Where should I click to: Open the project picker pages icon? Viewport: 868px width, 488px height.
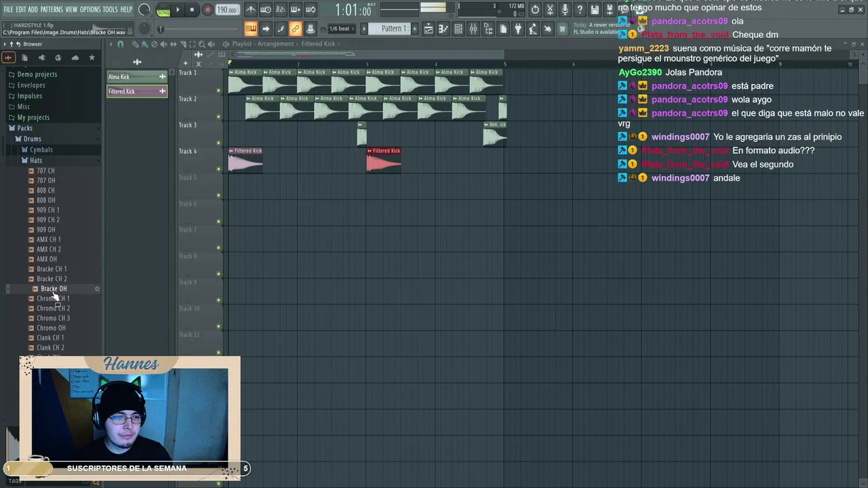point(503,29)
